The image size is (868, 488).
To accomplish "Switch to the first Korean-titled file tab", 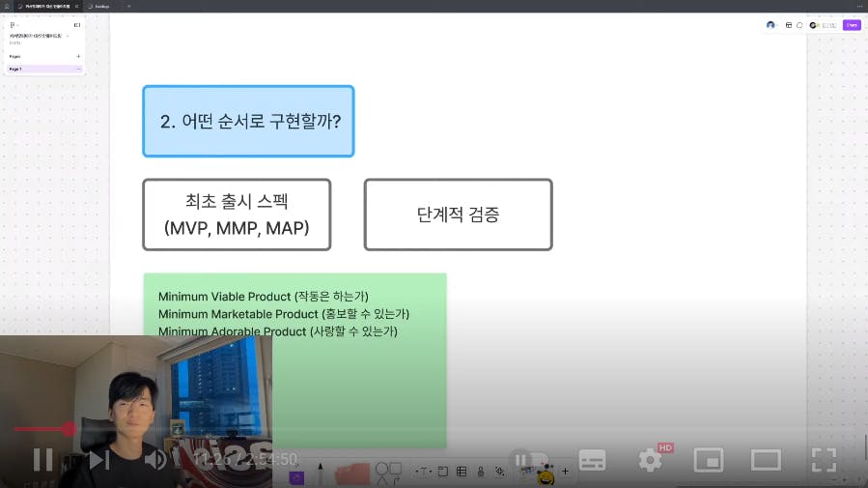I will tap(47, 6).
